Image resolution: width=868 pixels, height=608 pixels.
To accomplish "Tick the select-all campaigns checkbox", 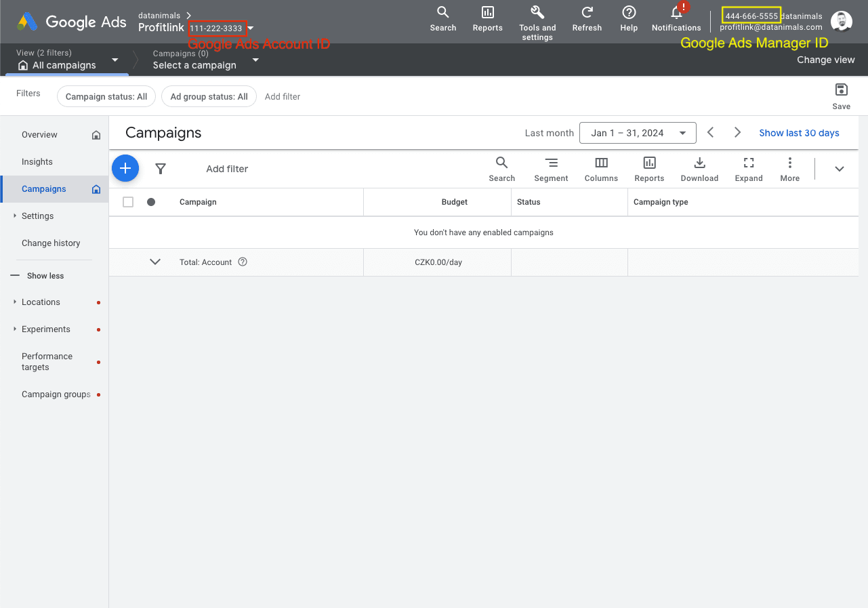I will pyautogui.click(x=128, y=202).
